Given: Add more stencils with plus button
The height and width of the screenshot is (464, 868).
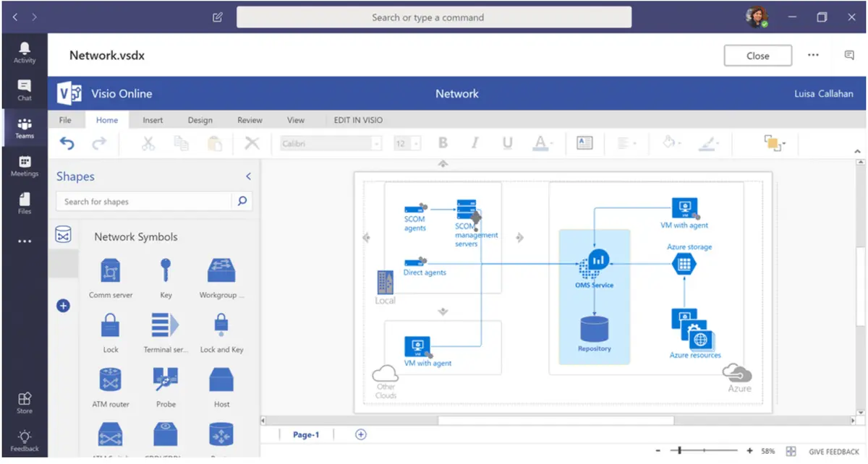Looking at the screenshot, I should 63,306.
